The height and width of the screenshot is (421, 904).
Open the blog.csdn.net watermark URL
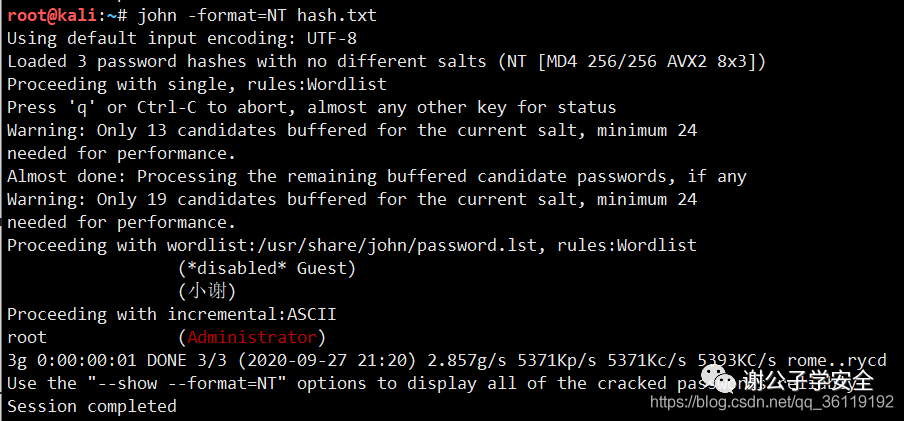pyautogui.click(x=772, y=401)
